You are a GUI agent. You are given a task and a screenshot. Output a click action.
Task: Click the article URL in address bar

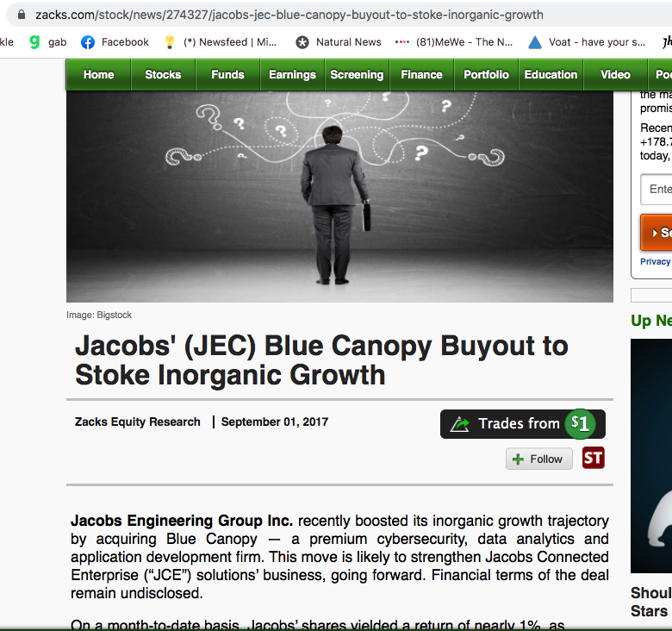[x=289, y=15]
